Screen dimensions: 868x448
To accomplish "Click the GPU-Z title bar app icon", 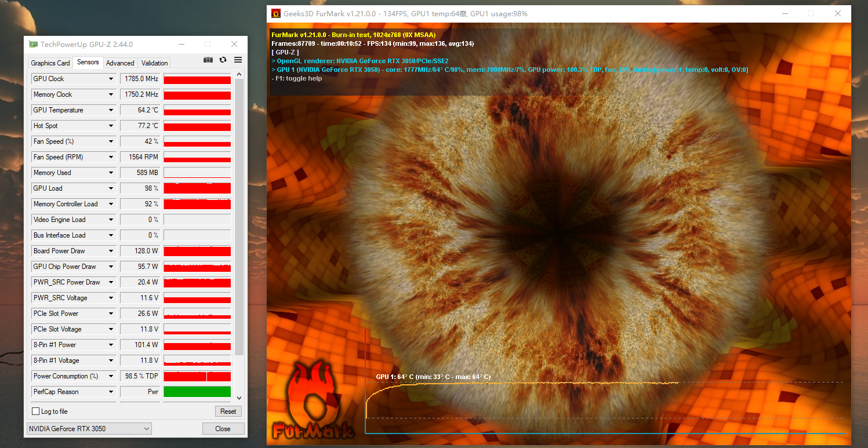I will 34,45.
